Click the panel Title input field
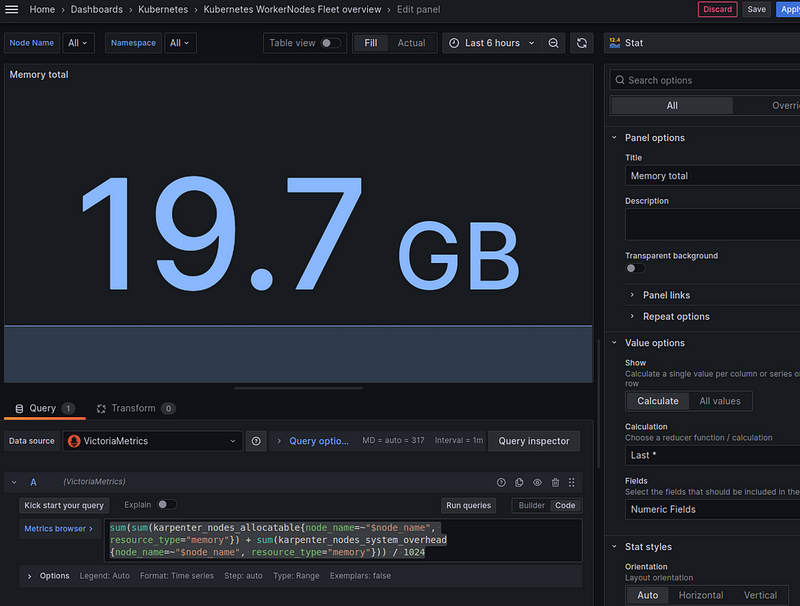The image size is (800, 606). 712,176
